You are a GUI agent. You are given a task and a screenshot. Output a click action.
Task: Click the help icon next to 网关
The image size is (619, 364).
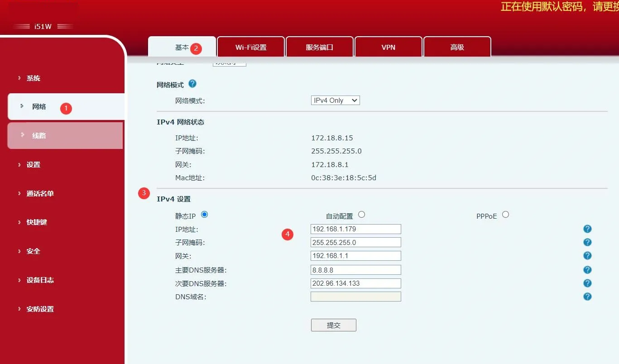587,255
